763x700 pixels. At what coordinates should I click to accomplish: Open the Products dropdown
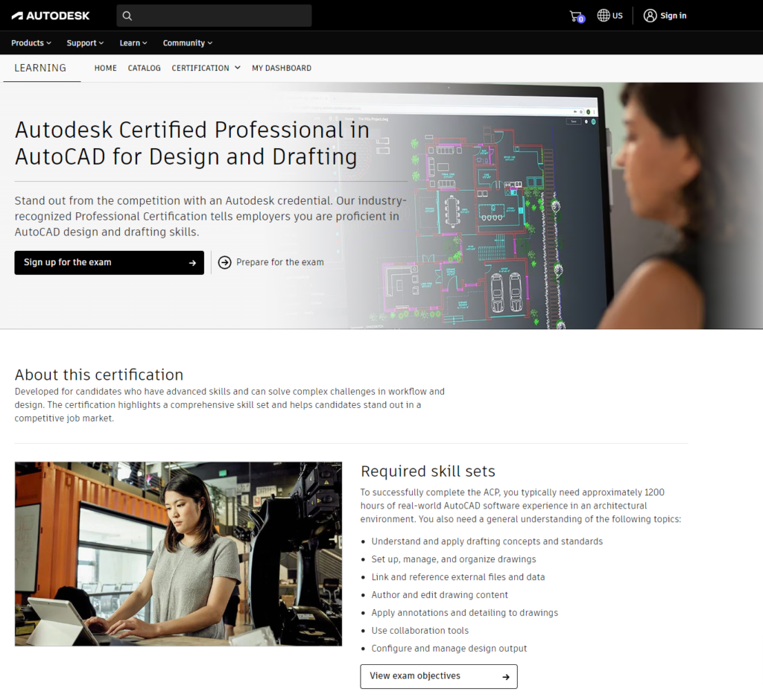coord(31,43)
